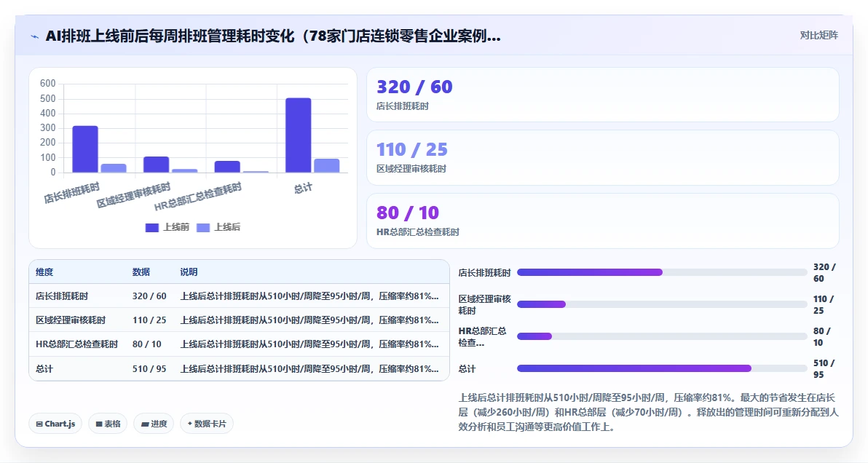Click table cell 510 / 95
This screenshot has height=463, width=868.
tap(149, 368)
